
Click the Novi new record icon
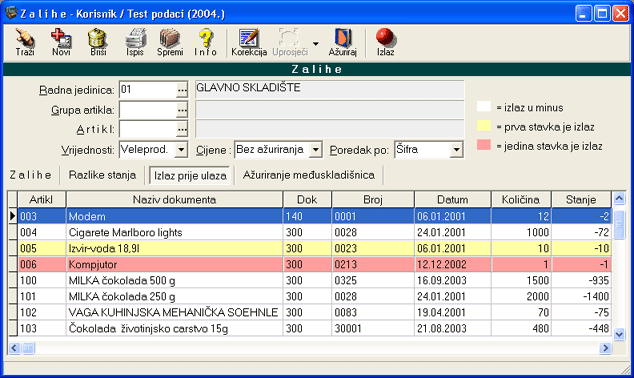coord(61,42)
